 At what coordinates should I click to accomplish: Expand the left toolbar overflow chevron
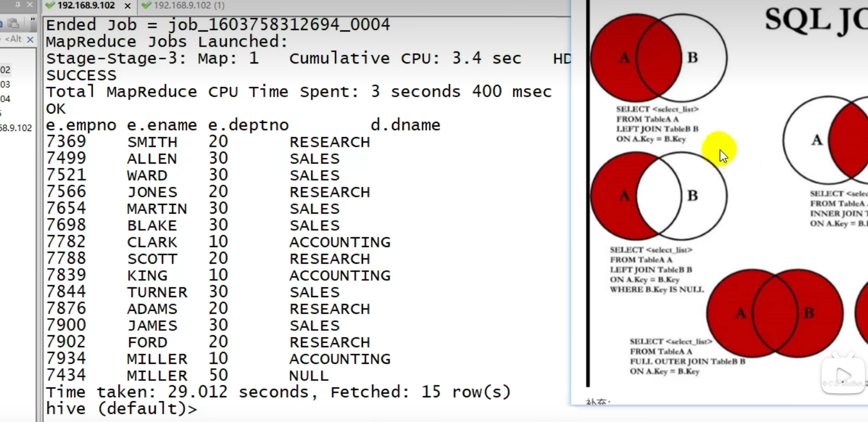[x=32, y=20]
